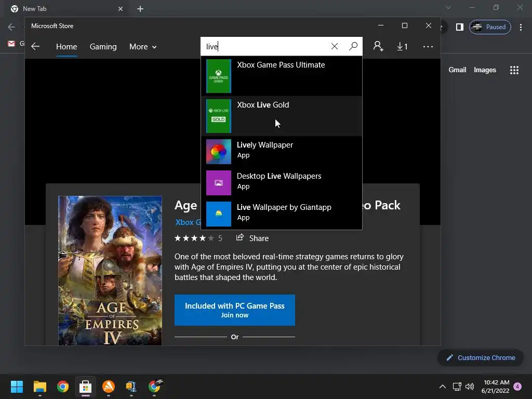Click Chrome's back navigation arrow
532x399 pixels.
tap(11, 27)
